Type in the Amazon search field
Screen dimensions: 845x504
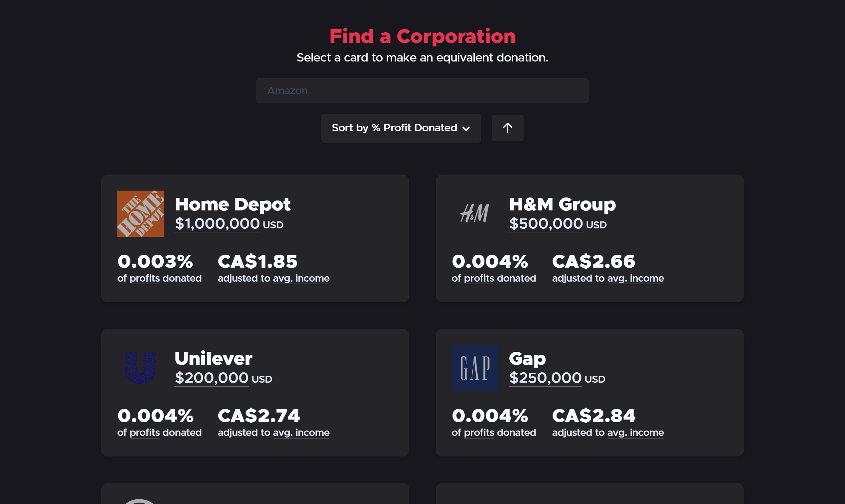tap(422, 91)
